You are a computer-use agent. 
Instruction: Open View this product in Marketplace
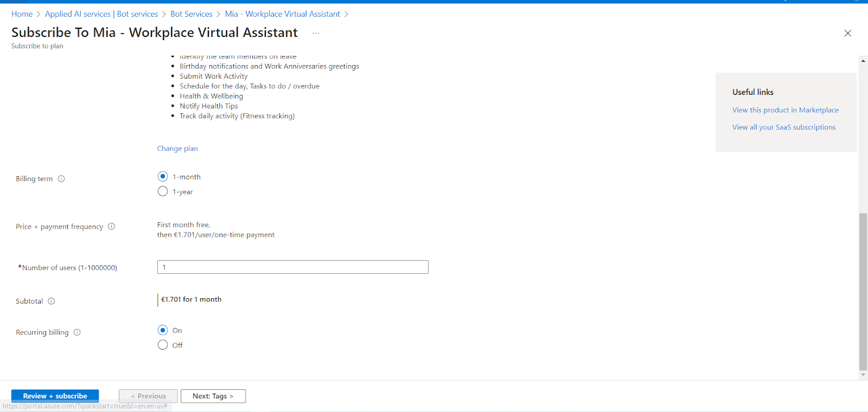785,110
